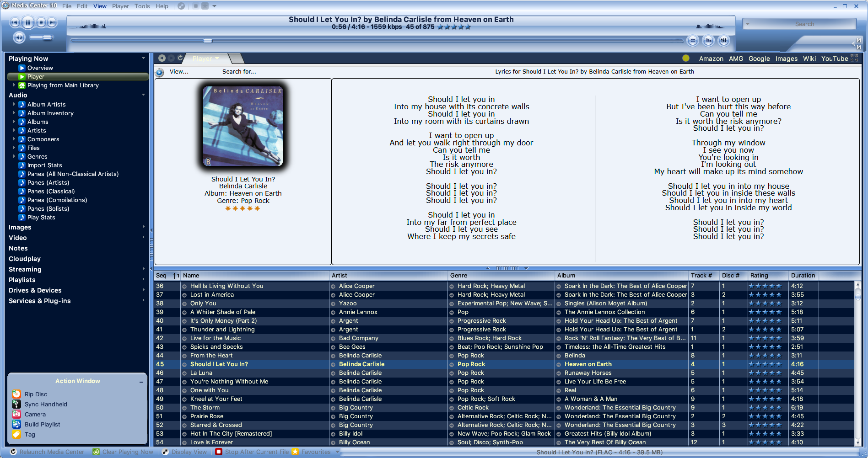The width and height of the screenshot is (868, 458).
Task: Click the Sync Handheld icon
Action: (16, 404)
